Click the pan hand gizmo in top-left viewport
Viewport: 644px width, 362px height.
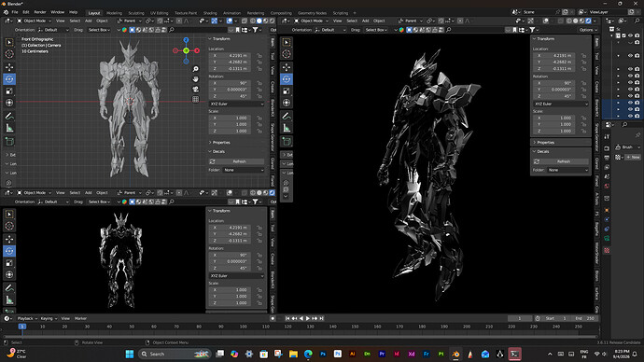pyautogui.click(x=195, y=78)
